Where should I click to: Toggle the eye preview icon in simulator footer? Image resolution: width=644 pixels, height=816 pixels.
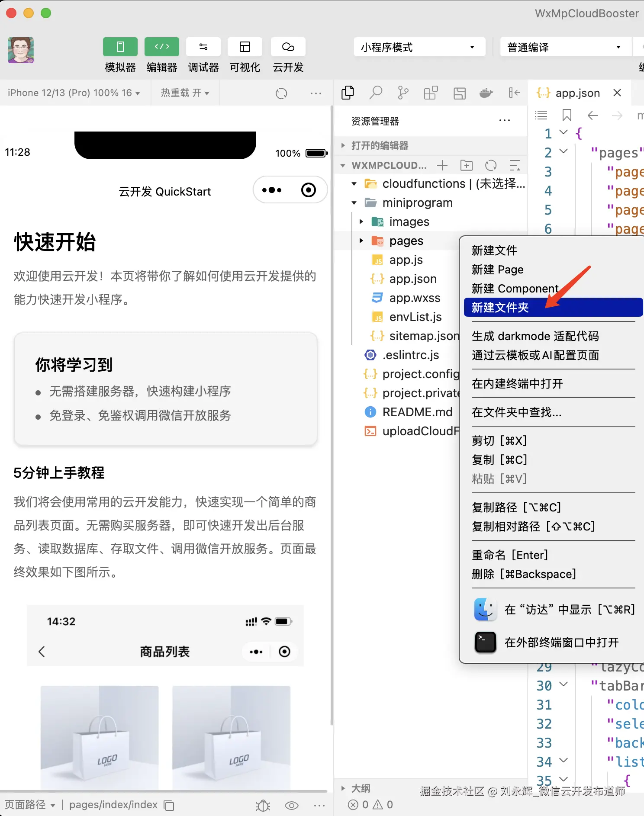[292, 805]
